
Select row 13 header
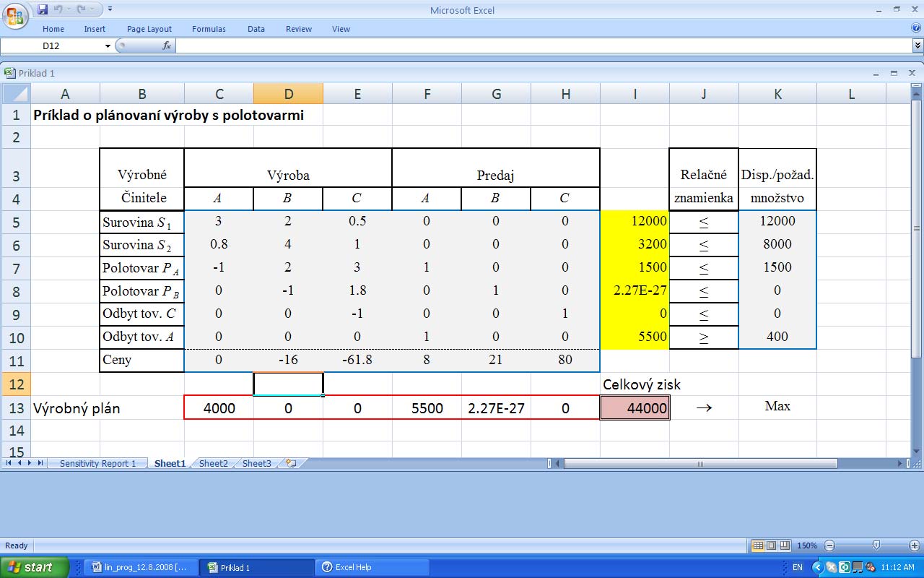[15, 408]
